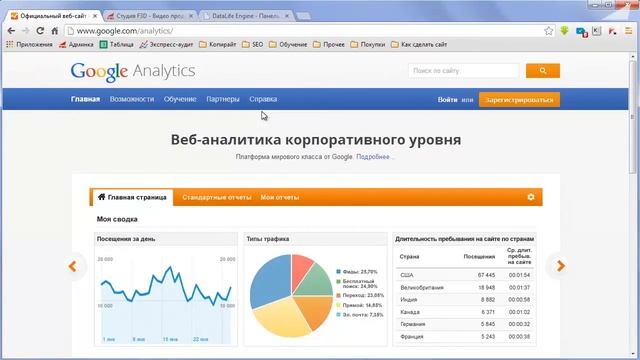The image size is (640, 360).
Task: Click the Канада row in the table
Action: coord(464,312)
